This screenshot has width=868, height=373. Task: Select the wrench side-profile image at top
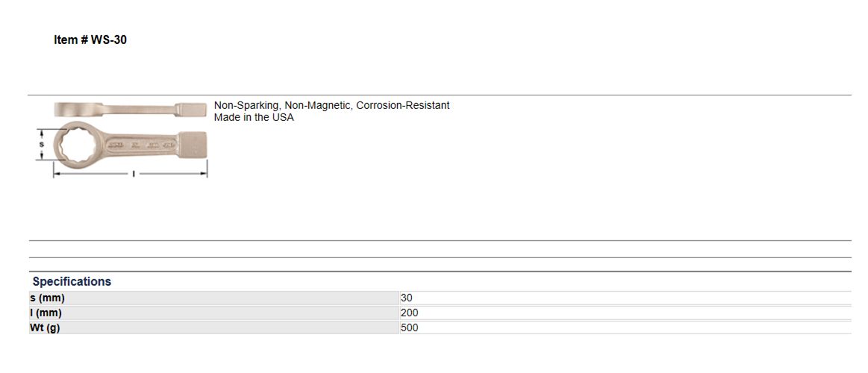[130, 110]
